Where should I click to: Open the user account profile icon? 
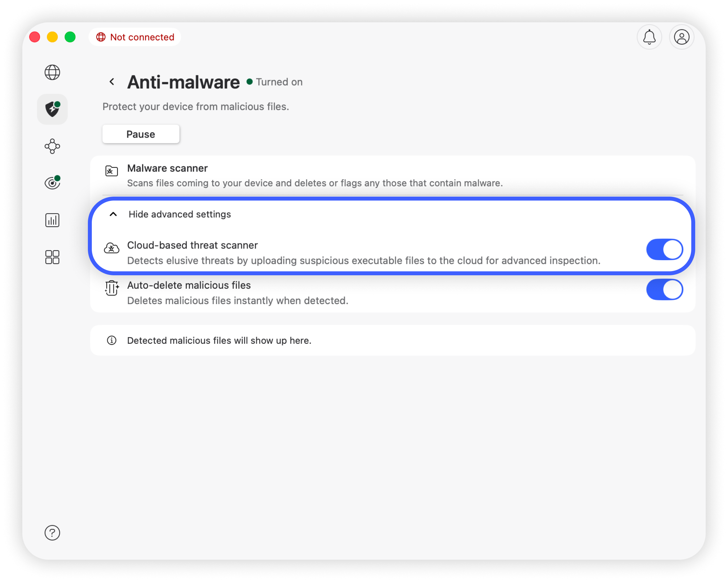coord(681,37)
